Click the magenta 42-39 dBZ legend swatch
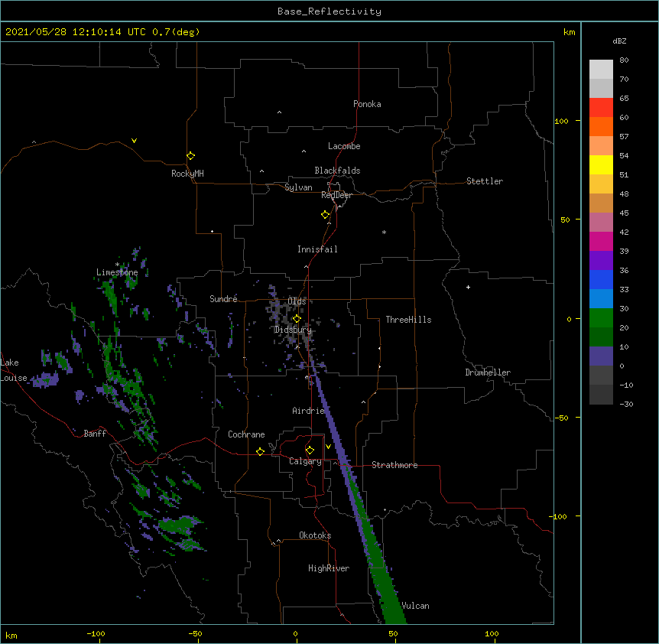This screenshot has width=659, height=644. [601, 241]
